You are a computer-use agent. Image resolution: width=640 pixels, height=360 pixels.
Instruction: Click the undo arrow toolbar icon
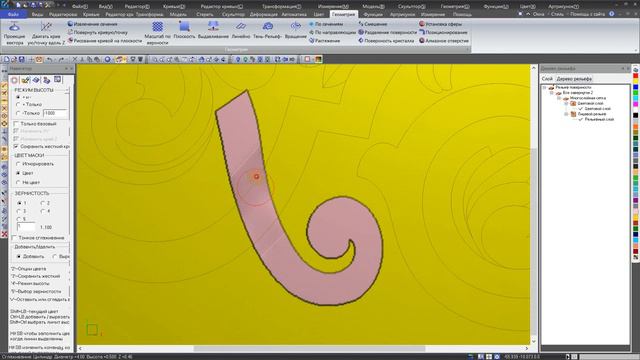[49, 60]
